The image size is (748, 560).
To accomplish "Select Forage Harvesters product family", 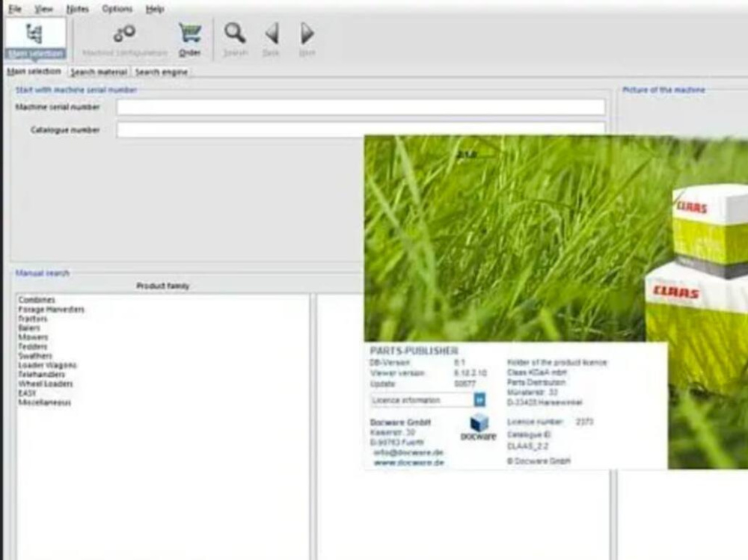I will (51, 309).
